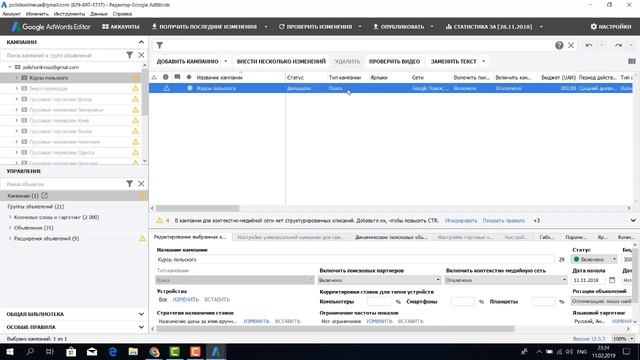The image size is (640, 360).
Task: Open Microsoft Edge from taskbar
Action: click(x=113, y=351)
